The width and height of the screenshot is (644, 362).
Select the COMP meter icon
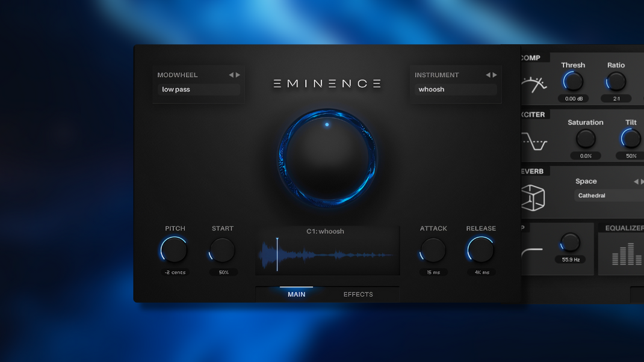tap(534, 85)
